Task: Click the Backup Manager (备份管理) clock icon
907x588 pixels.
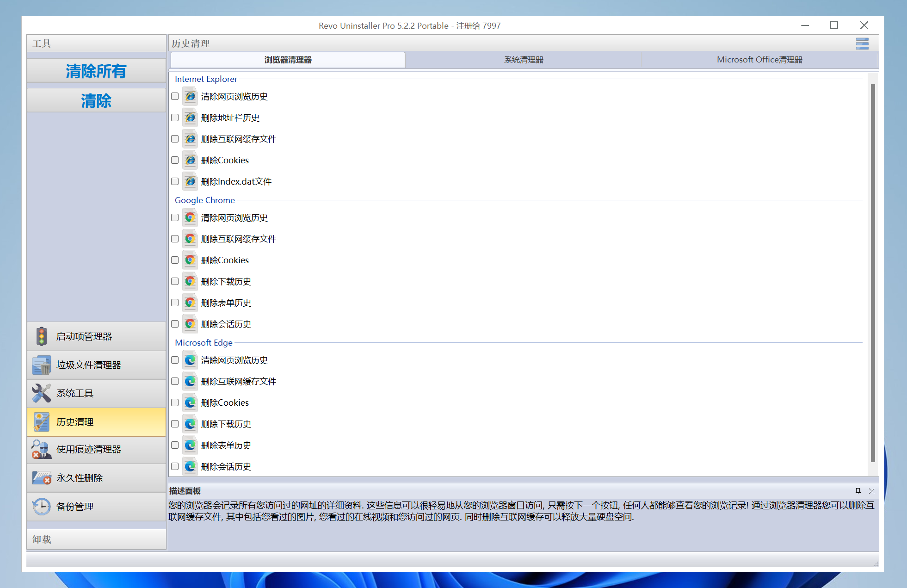Action: point(42,507)
